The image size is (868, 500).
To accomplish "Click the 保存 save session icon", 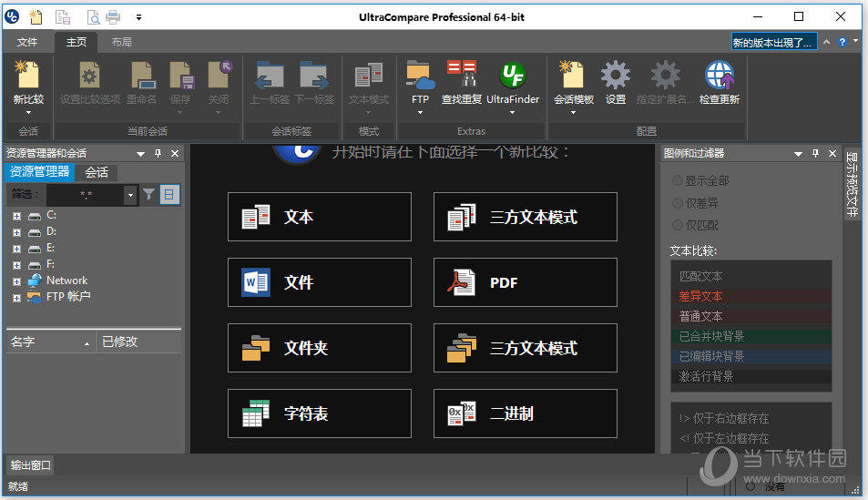I will click(181, 76).
